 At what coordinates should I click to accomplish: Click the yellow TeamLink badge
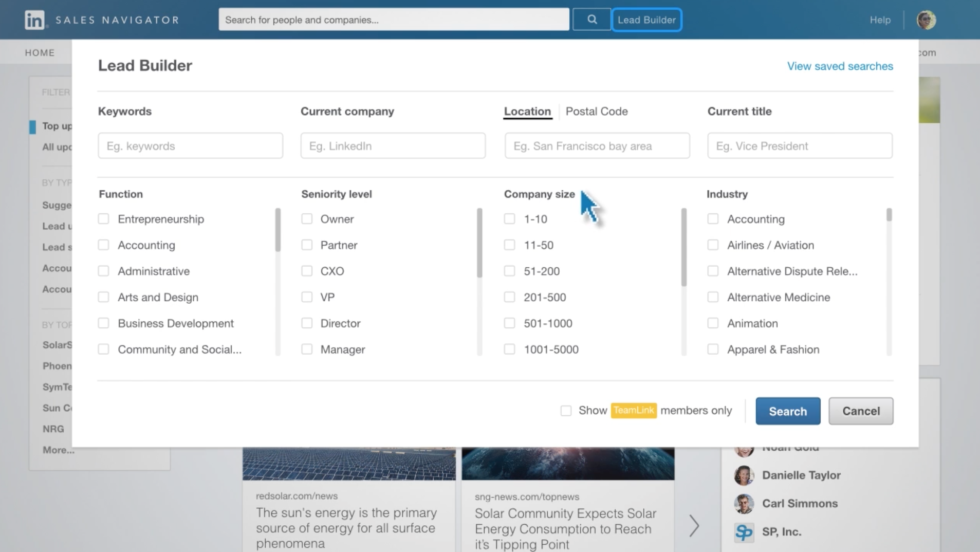point(634,410)
